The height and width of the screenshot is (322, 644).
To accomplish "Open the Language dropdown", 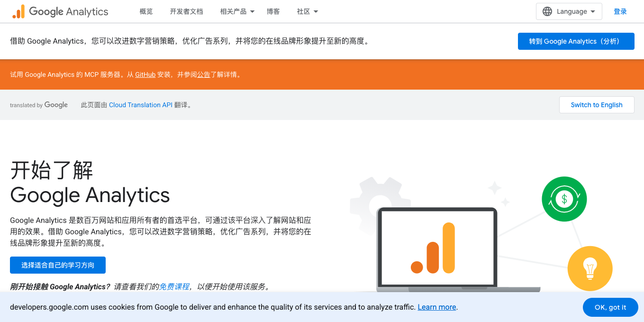I will coord(569,11).
